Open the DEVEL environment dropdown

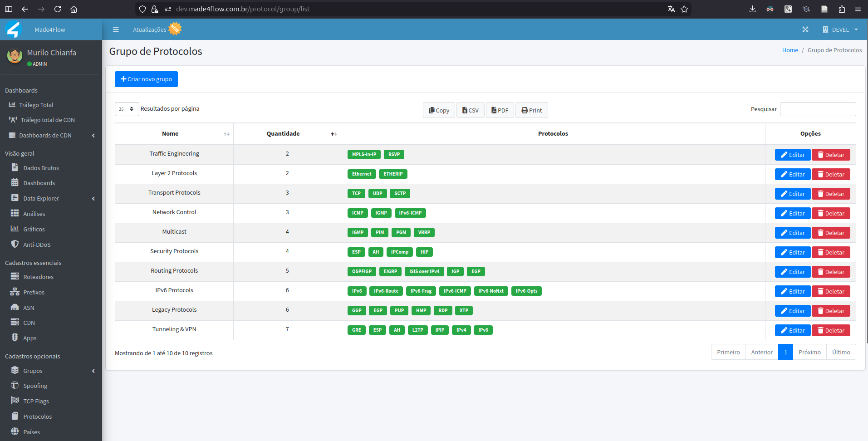[x=840, y=29]
